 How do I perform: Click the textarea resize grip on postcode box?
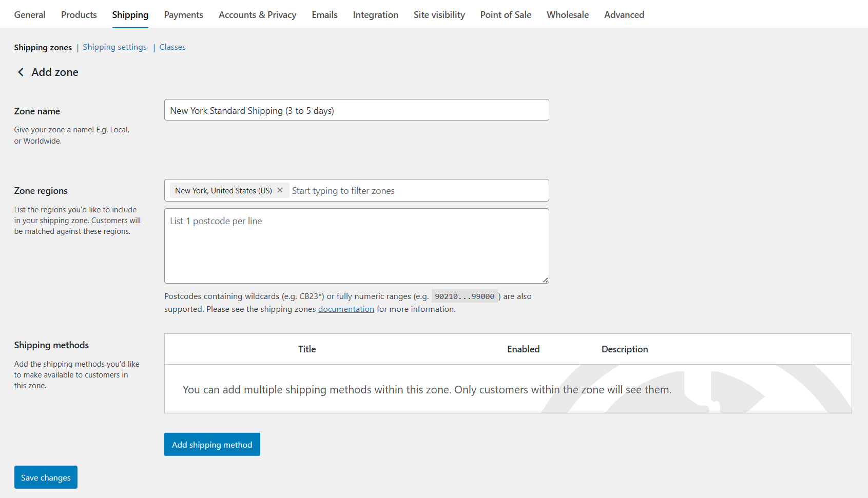(545, 280)
